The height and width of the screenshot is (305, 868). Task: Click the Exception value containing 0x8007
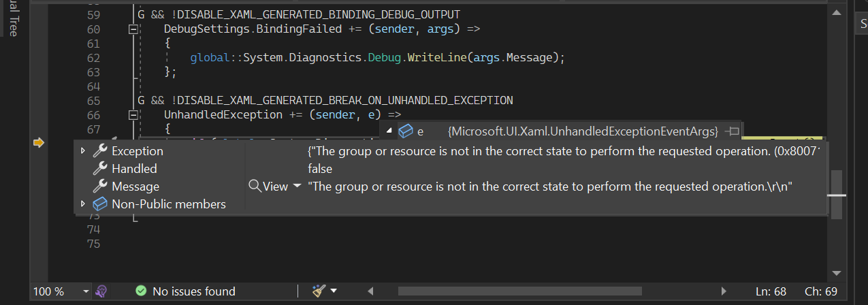pyautogui.click(x=565, y=151)
